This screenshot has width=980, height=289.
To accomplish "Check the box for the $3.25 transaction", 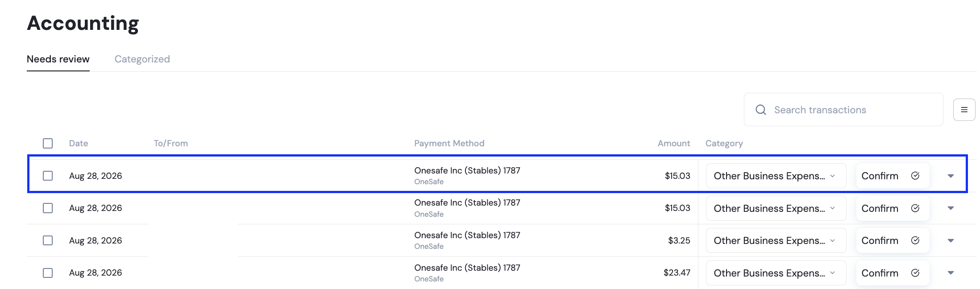I will coord(48,240).
